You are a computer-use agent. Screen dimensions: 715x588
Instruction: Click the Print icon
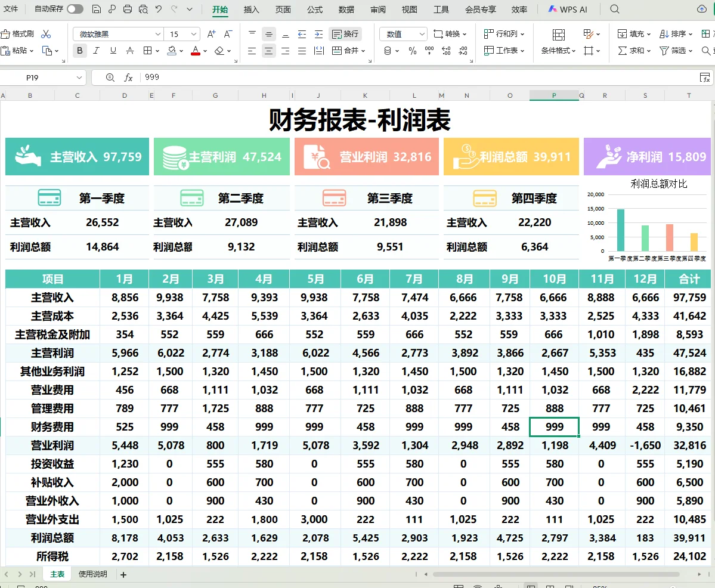[128, 9]
